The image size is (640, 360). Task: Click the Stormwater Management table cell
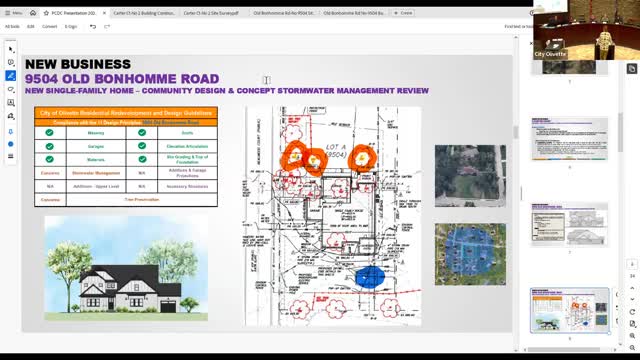96,173
